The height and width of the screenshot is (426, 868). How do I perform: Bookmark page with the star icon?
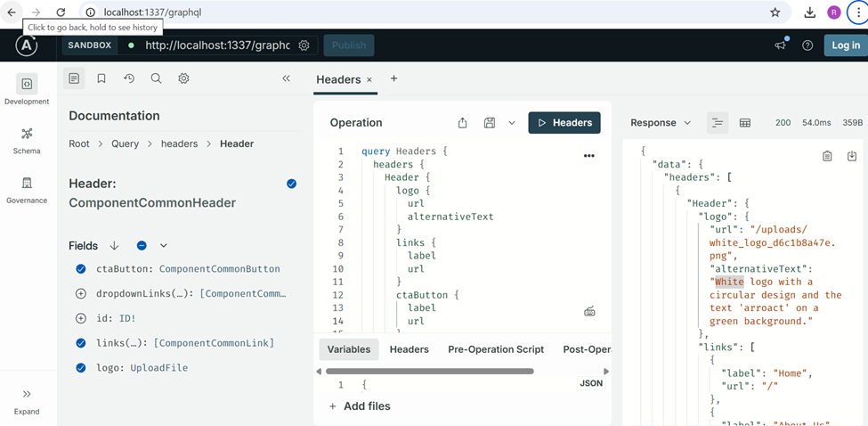tap(775, 12)
